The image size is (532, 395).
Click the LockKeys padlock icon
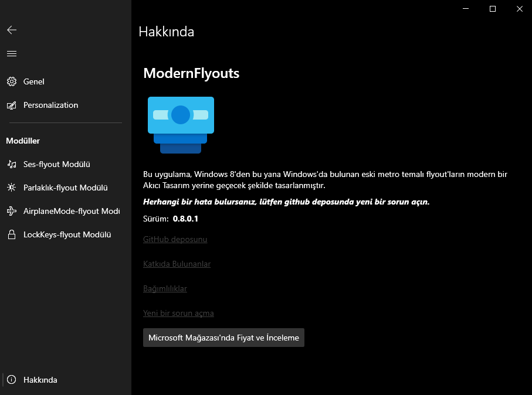point(12,234)
